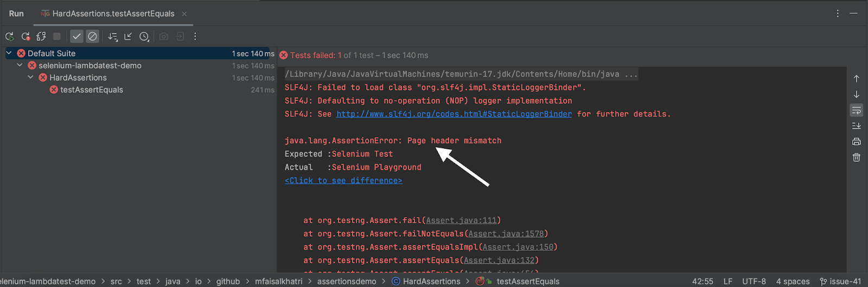Screen dimensions: 868x287
Task: Click the print console output icon
Action: click(856, 142)
